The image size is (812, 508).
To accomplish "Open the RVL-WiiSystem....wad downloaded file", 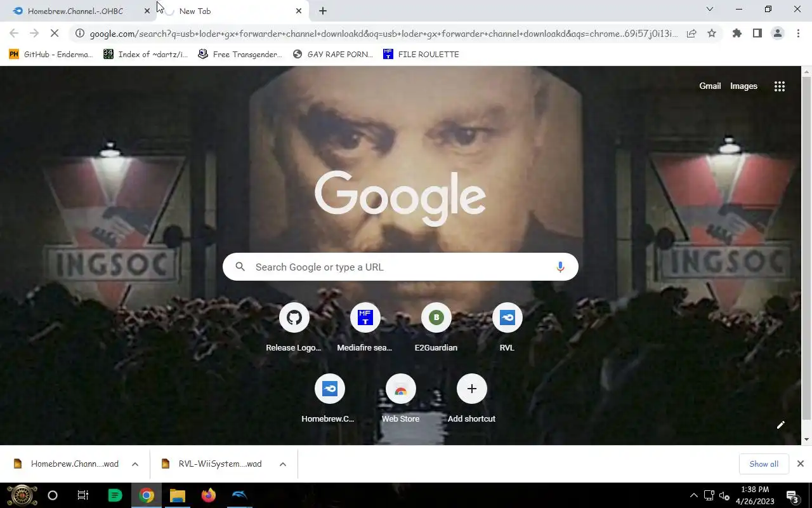I will tap(213, 464).
